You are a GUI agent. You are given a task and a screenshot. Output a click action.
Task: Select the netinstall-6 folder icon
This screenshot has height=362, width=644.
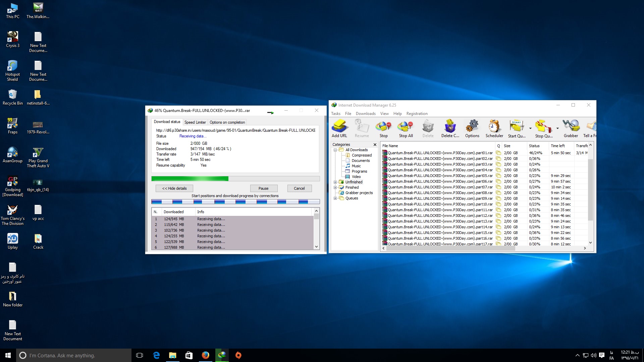click(38, 97)
